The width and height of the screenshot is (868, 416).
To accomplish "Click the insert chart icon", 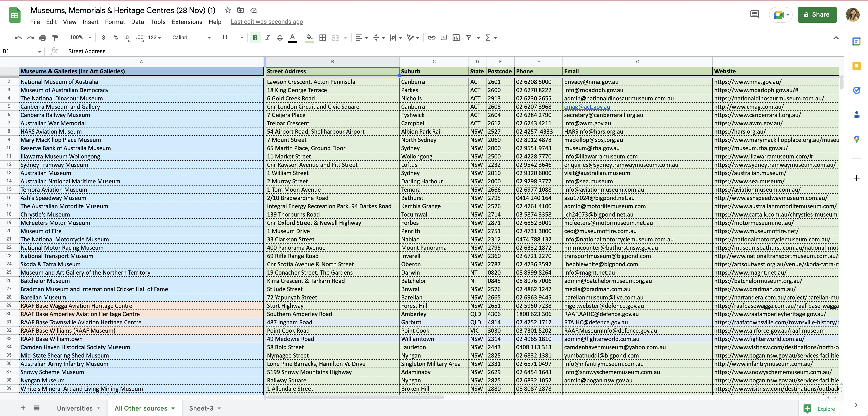I will point(456,38).
